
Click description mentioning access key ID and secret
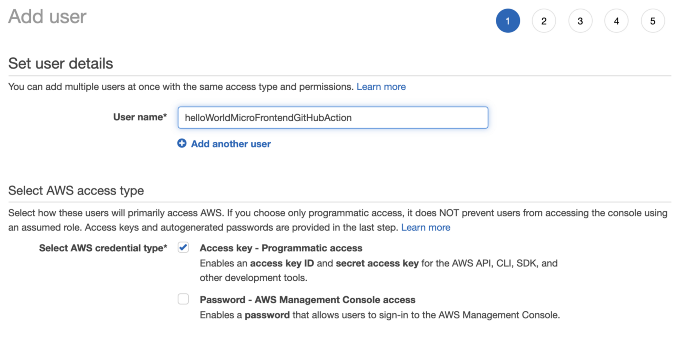pyautogui.click(x=379, y=270)
